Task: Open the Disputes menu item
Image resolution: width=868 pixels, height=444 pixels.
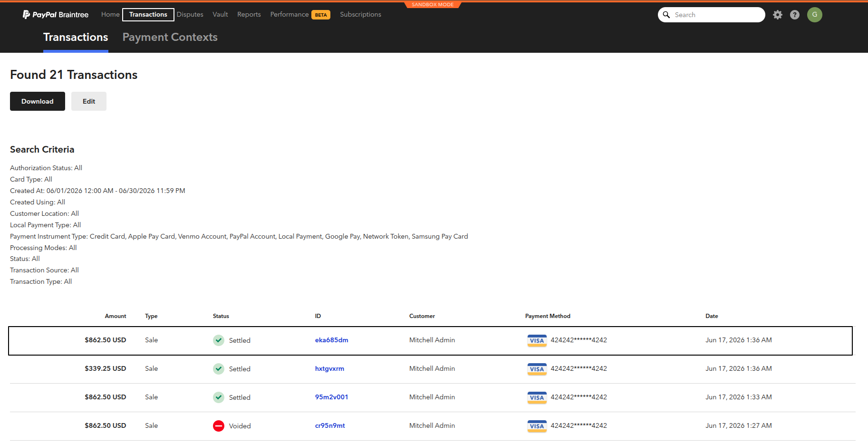Action: pos(190,14)
